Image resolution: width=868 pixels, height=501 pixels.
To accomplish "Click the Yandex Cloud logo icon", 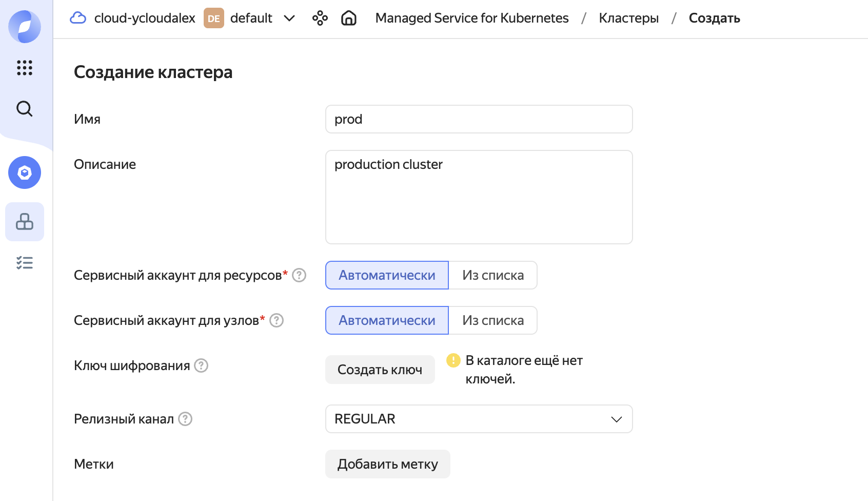I will pyautogui.click(x=25, y=26).
